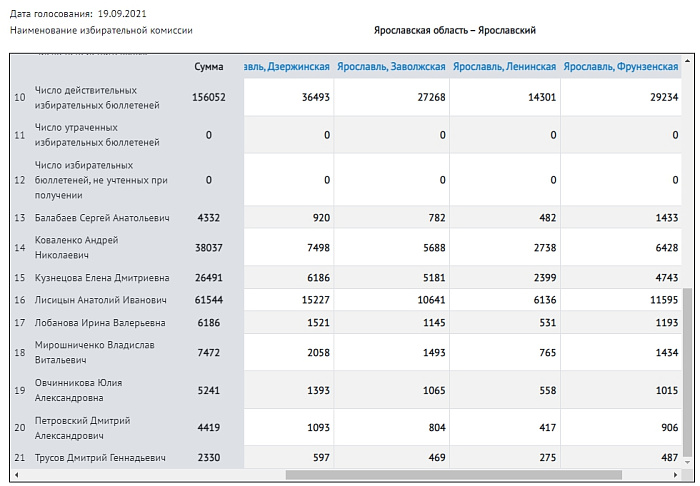Select the Сумма column header

[x=208, y=67]
